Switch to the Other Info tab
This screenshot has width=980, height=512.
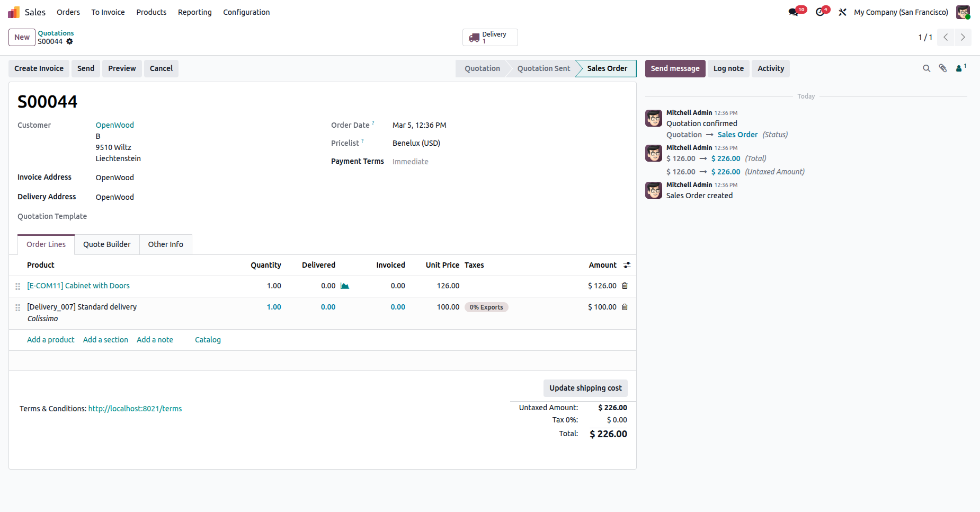pos(166,244)
